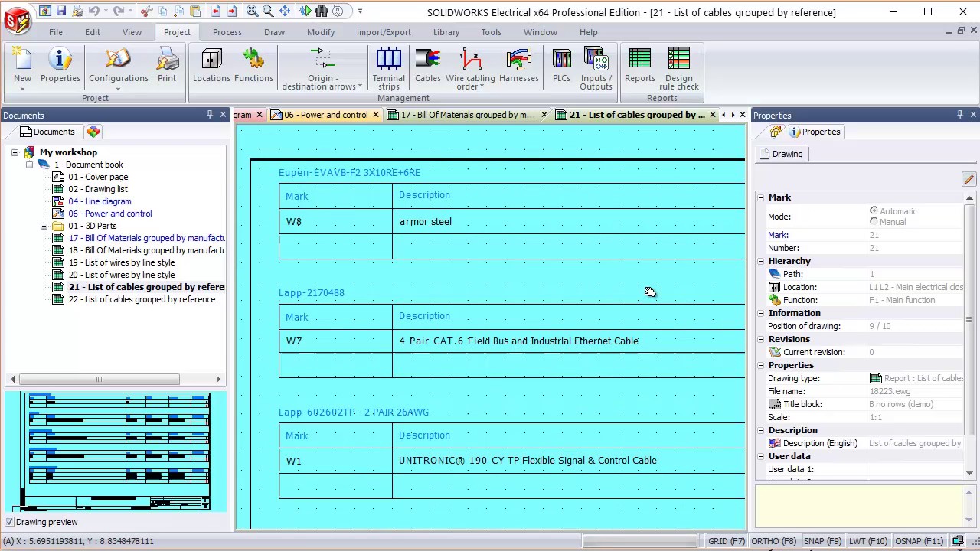Screen dimensions: 980x551
Task: Open the File menu
Action: [56, 32]
